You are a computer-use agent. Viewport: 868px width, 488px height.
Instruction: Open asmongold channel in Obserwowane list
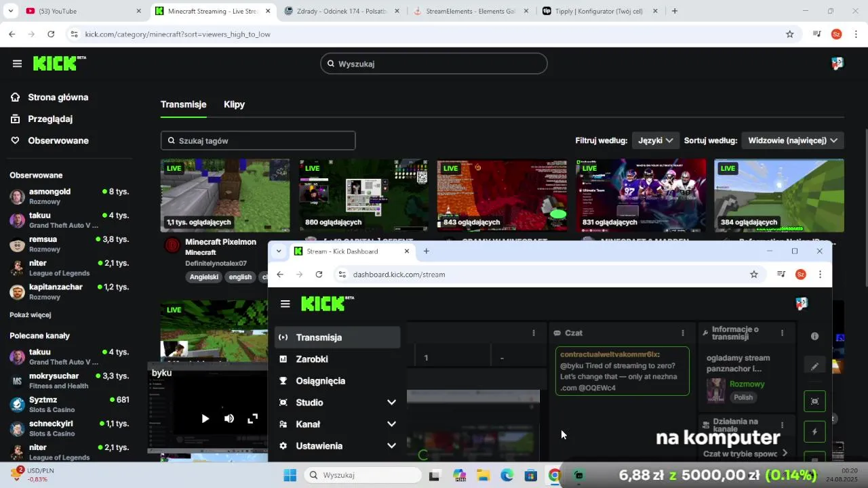point(69,196)
